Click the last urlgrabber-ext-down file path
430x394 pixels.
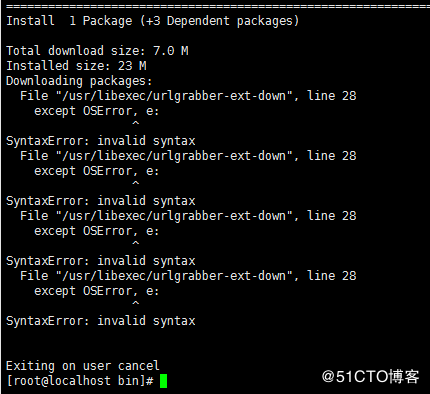(174, 276)
